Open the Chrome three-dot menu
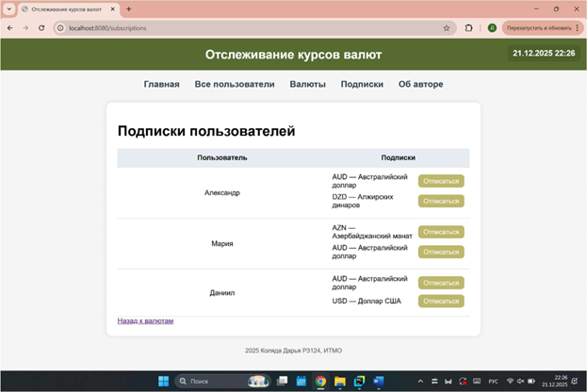This screenshot has height=392, width=587. [578, 27]
